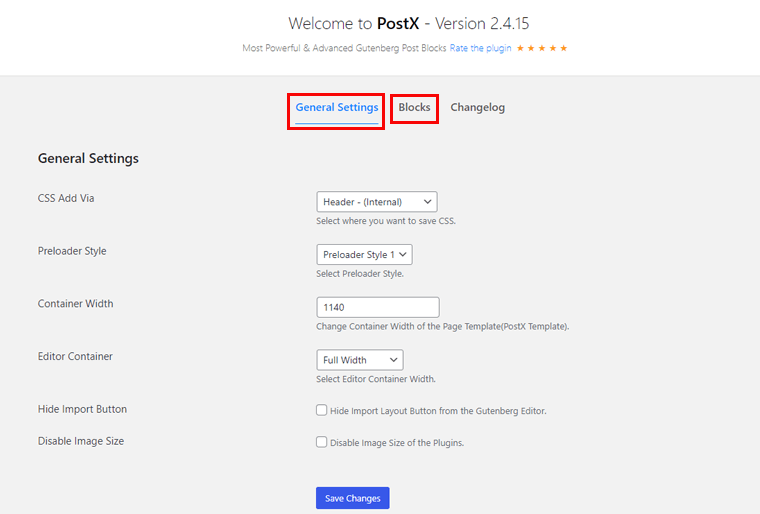Open the Editor Container width dropdown
The height and width of the screenshot is (514, 760).
[x=359, y=360]
